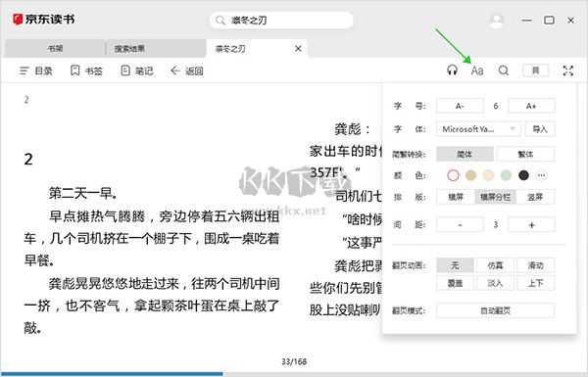This screenshot has height=377, width=588.
Task: Open the Aa font settings icon
Action: (477, 71)
